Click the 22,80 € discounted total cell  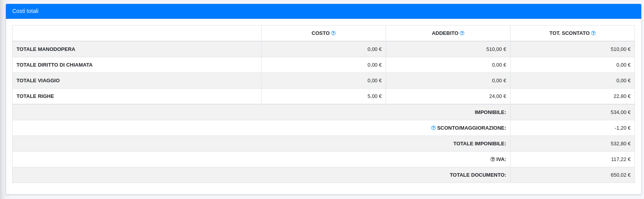coord(622,96)
